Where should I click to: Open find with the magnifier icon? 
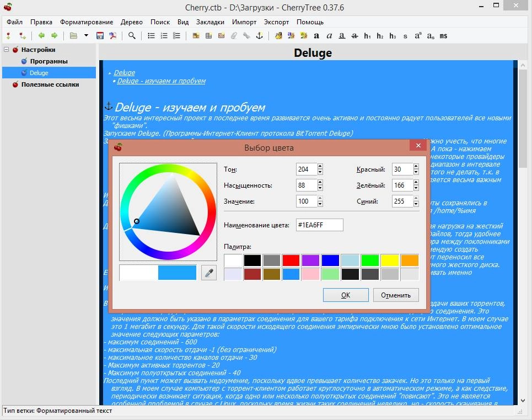pos(132,36)
